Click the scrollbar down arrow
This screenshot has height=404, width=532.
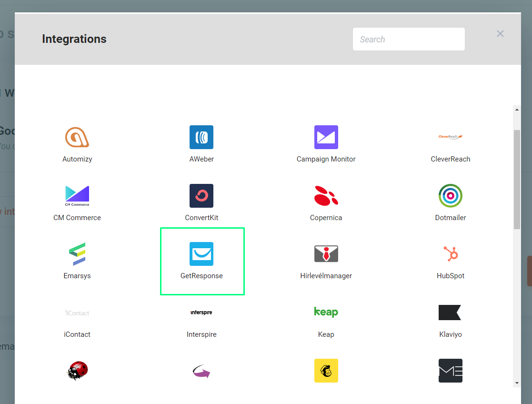(x=517, y=383)
